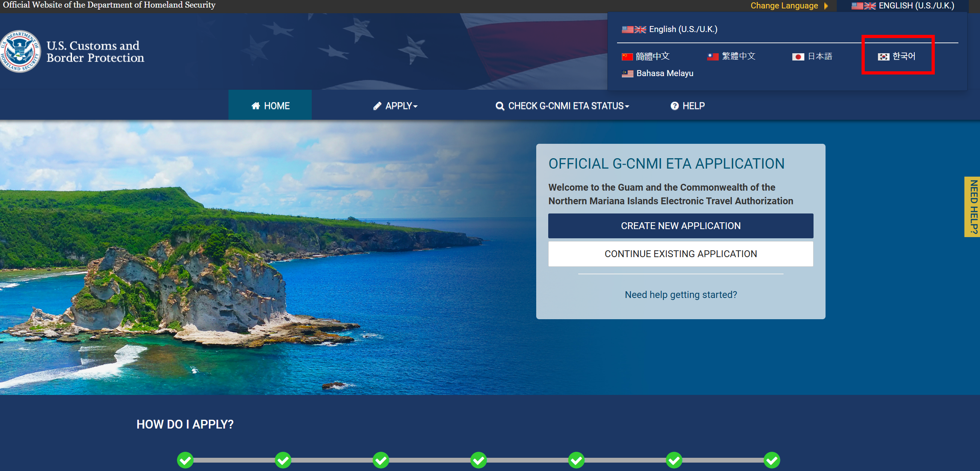Screen dimensions: 980x471
Task: Select Traditional Chinese language flag option
Action: pos(731,56)
